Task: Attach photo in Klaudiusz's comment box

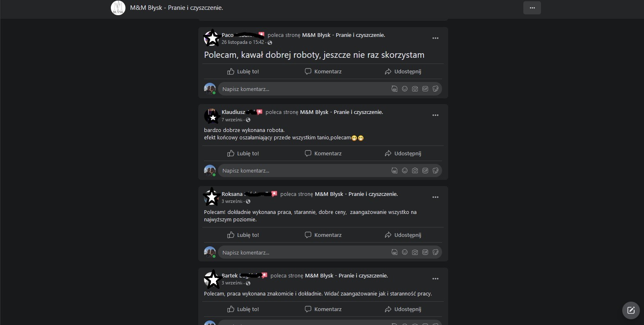Action: (415, 170)
